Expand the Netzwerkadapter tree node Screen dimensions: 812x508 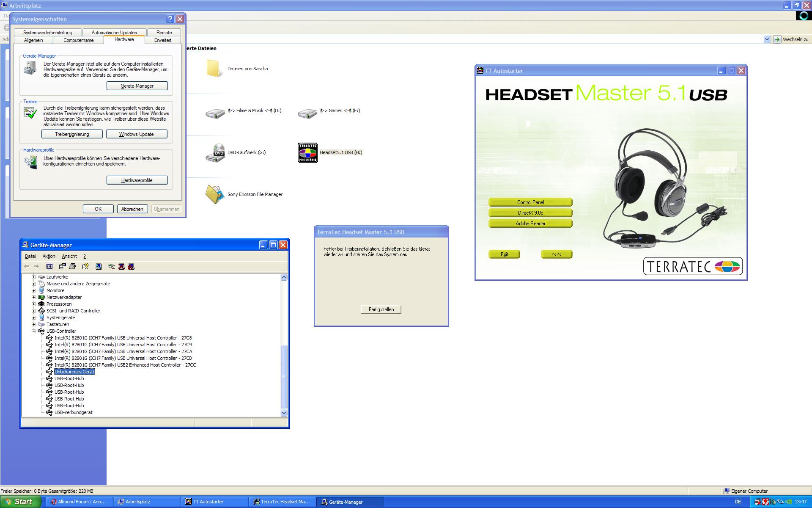click(x=33, y=297)
